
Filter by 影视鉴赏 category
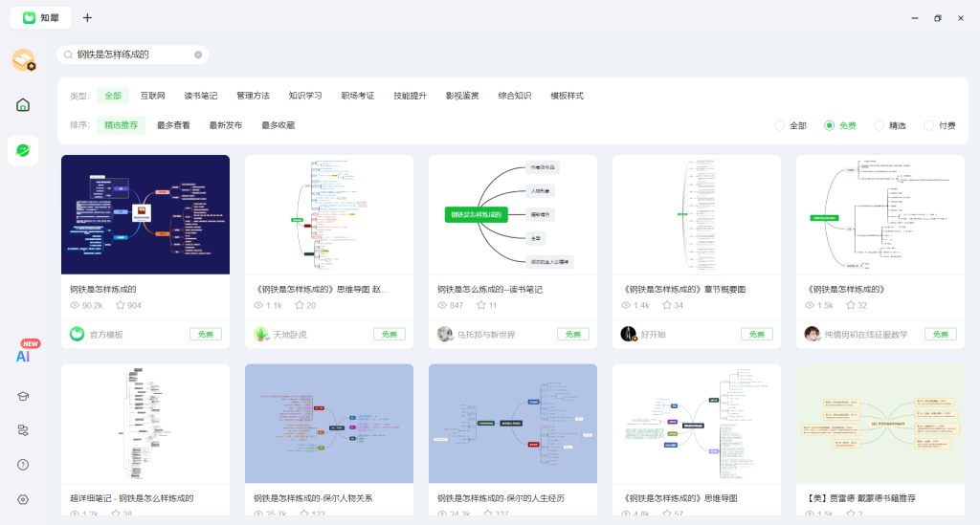click(462, 96)
